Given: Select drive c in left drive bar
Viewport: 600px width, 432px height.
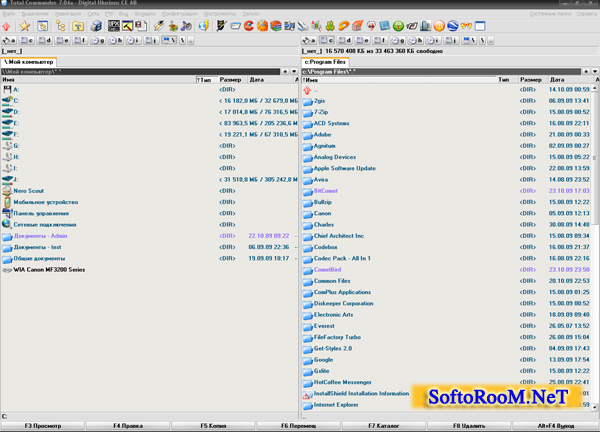Looking at the screenshot, I should point(27,40).
